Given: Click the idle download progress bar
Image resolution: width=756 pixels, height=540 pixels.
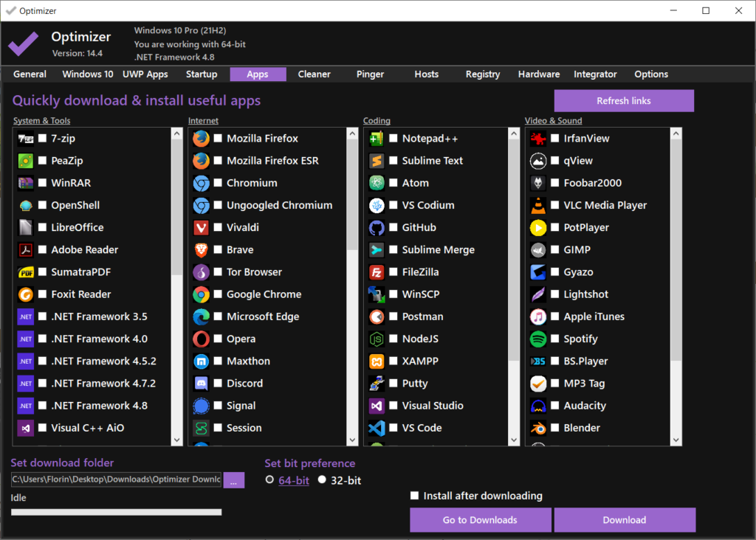Looking at the screenshot, I should click(x=116, y=512).
